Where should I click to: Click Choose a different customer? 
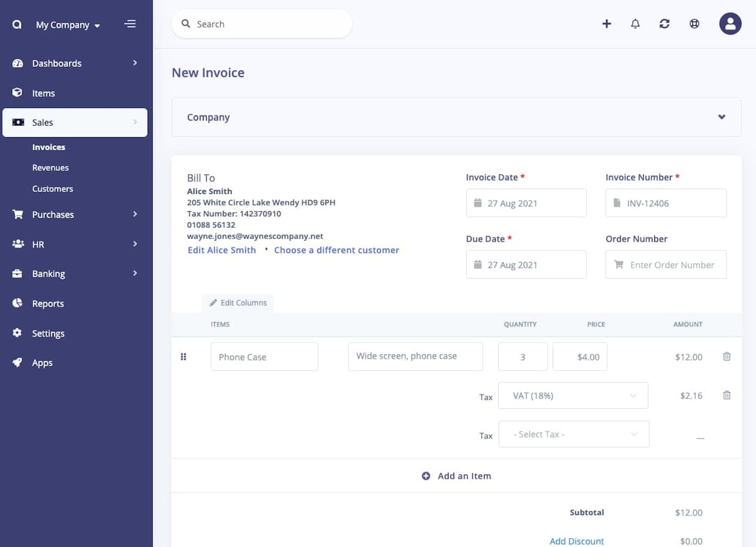tap(337, 250)
